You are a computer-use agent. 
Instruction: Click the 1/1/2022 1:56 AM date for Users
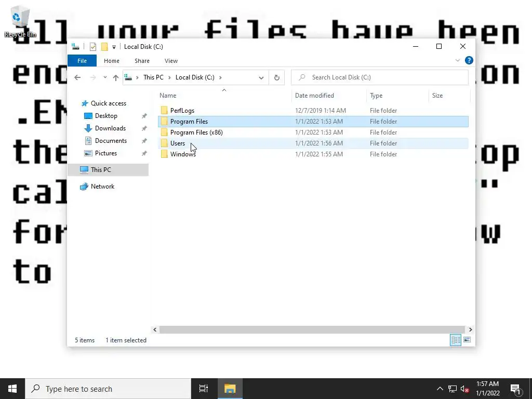(318, 143)
